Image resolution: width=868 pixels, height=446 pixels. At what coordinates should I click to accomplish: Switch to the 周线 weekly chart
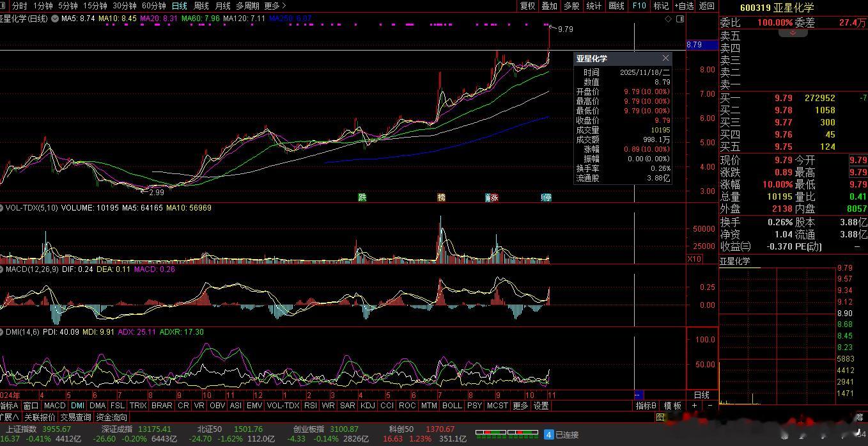(201, 6)
